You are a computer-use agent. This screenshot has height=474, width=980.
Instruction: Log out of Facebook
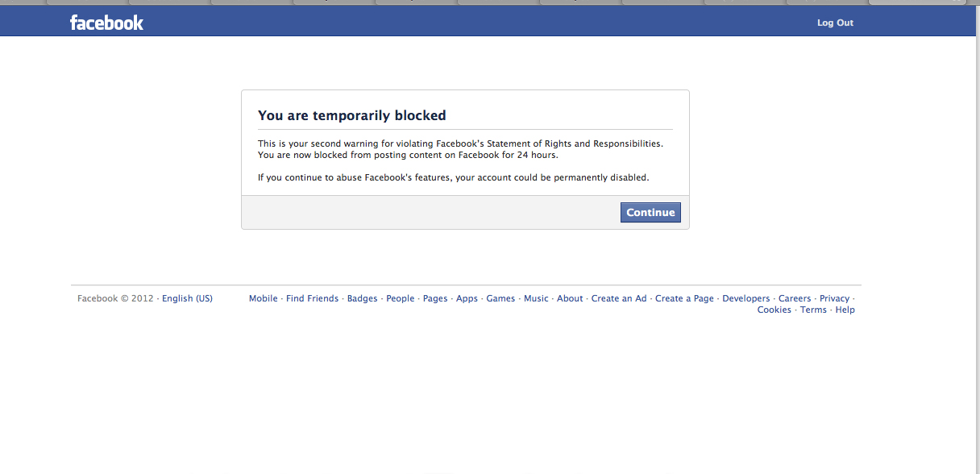(835, 23)
